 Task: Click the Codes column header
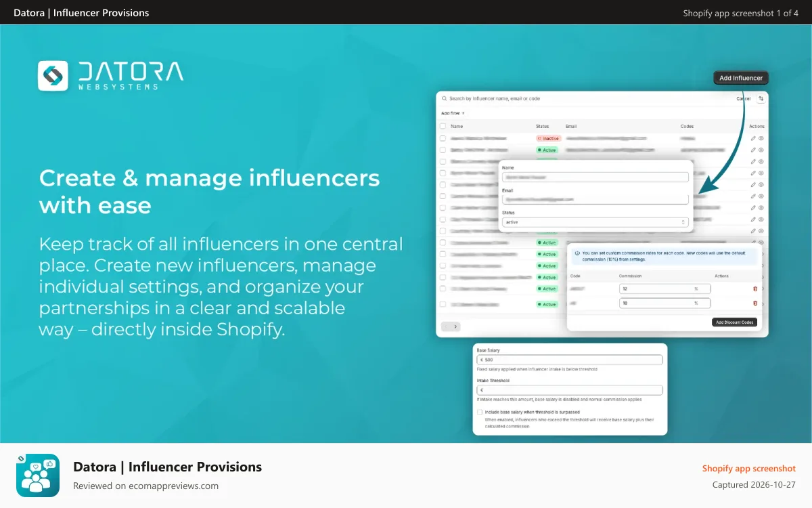pos(687,126)
